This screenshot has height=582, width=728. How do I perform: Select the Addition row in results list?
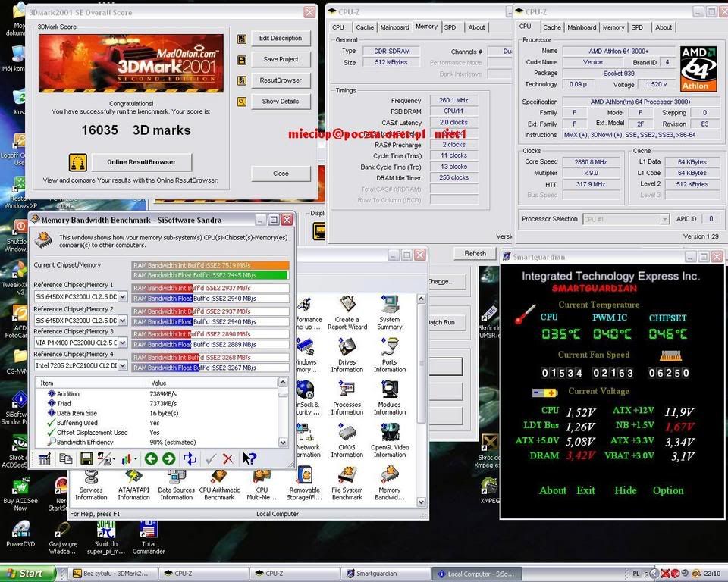(x=158, y=394)
